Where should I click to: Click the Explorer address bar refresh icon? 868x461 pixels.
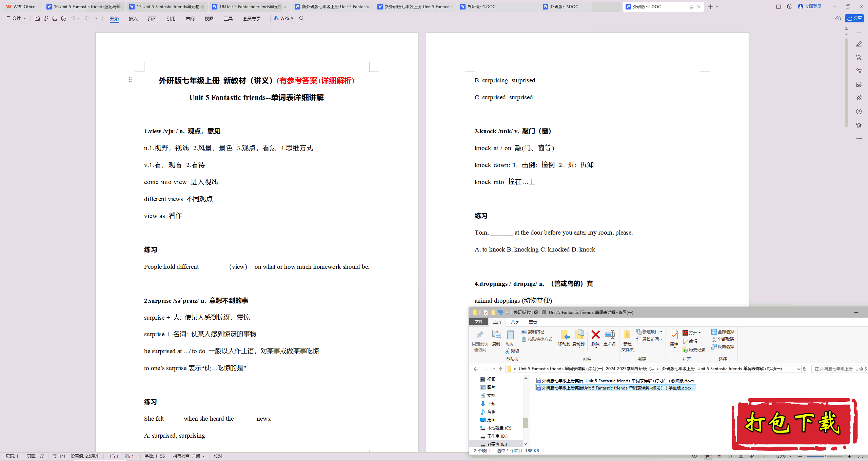tap(804, 369)
